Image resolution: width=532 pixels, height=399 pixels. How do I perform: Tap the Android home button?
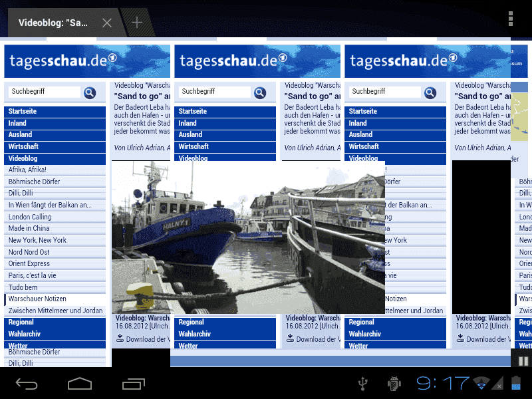coord(80,384)
